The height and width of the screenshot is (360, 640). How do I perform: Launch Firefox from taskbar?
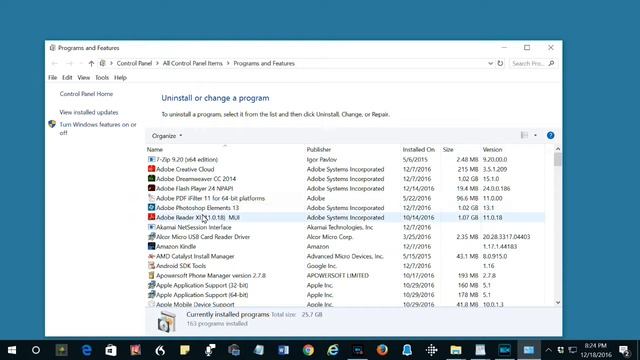click(382, 350)
